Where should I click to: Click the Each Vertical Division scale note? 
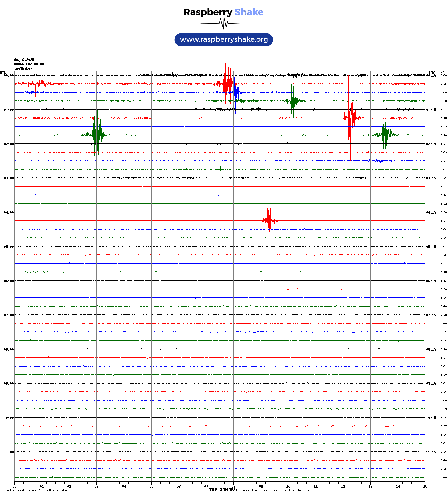[x=36, y=490]
